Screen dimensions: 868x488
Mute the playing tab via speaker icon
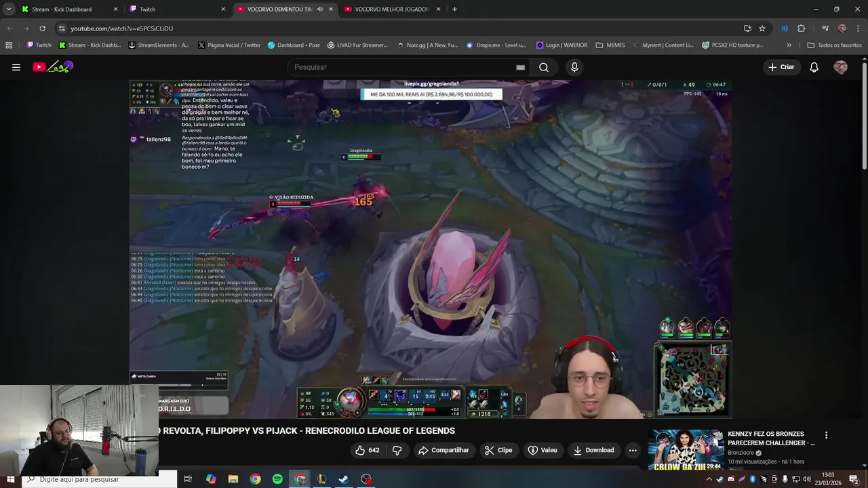319,9
